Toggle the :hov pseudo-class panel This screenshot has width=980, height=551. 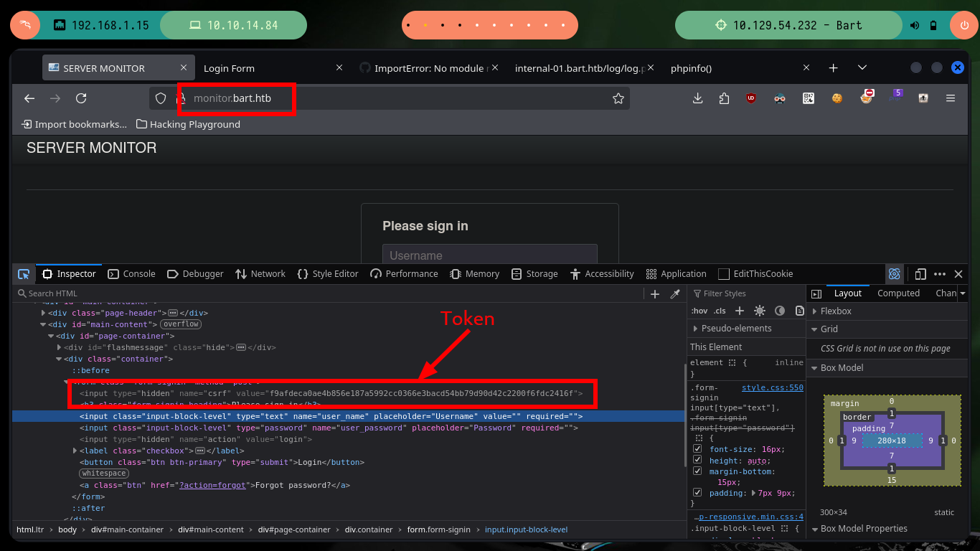[699, 311]
